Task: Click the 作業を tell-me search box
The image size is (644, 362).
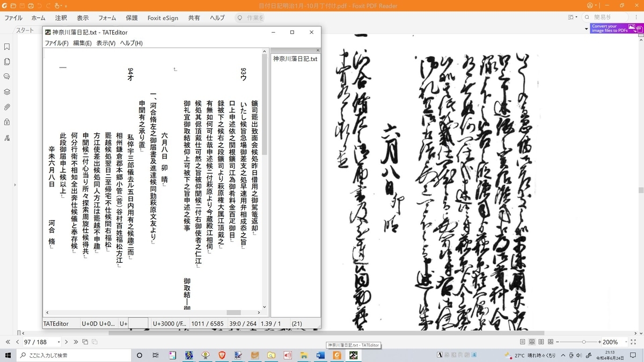Action: click(x=251, y=18)
